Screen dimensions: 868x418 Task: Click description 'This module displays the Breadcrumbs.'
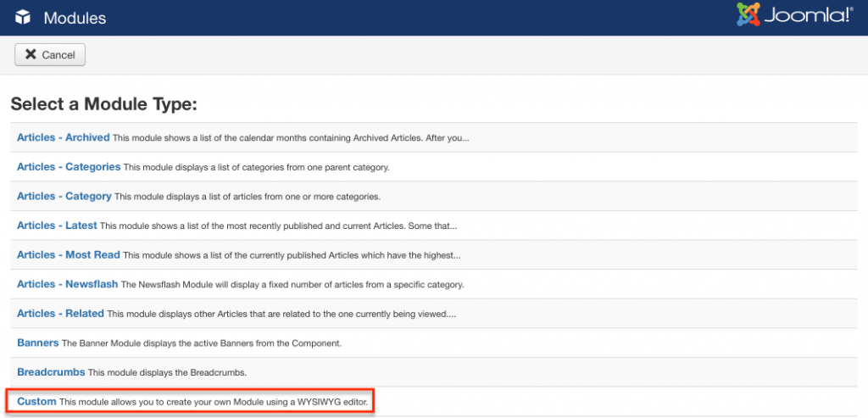pyautogui.click(x=167, y=372)
